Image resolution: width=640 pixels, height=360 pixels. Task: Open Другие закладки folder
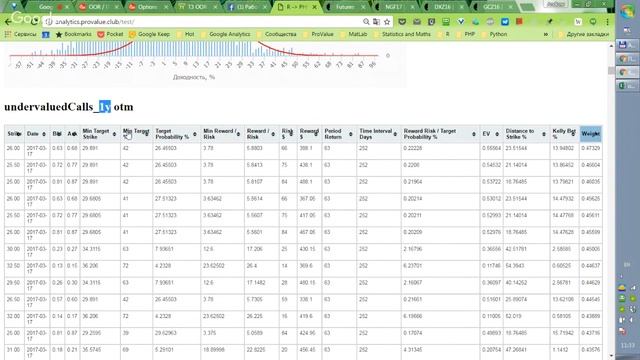point(584,34)
